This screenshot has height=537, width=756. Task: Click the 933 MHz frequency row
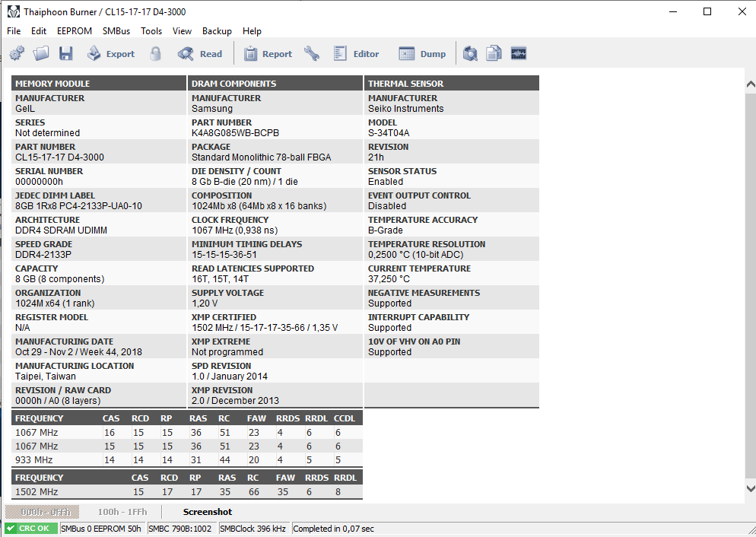[x=186, y=460]
